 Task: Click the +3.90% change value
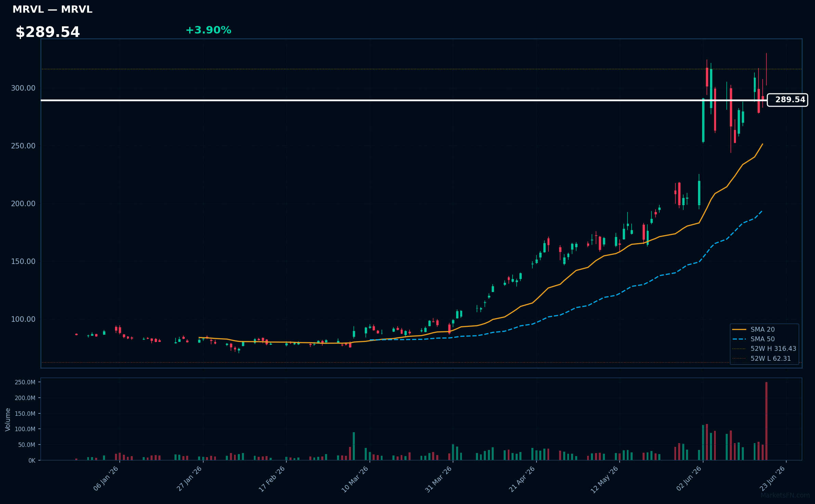[208, 30]
